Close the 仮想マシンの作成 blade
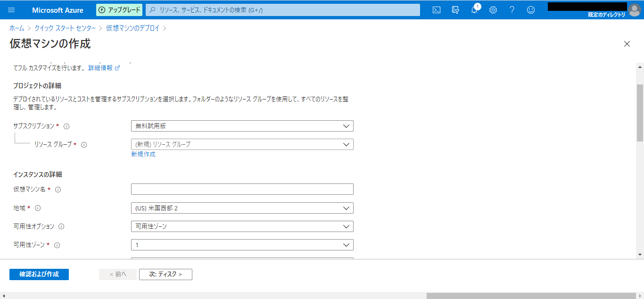Viewport: 644px width, 299px height. [627, 44]
